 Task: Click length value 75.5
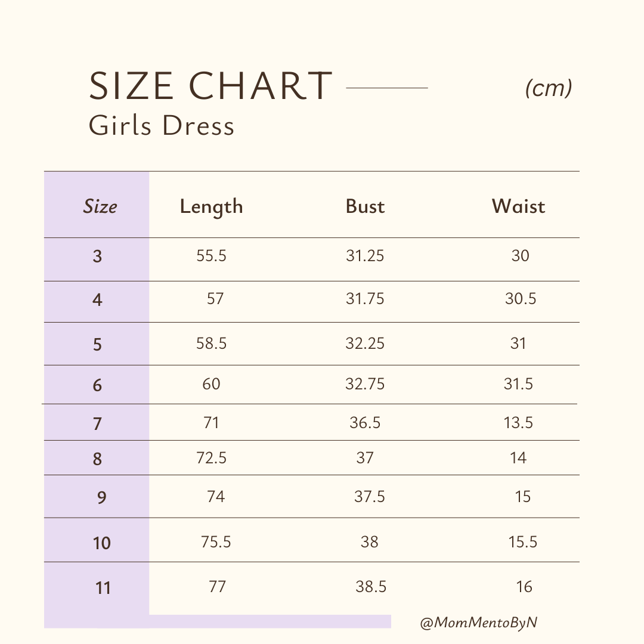pyautogui.click(x=216, y=541)
